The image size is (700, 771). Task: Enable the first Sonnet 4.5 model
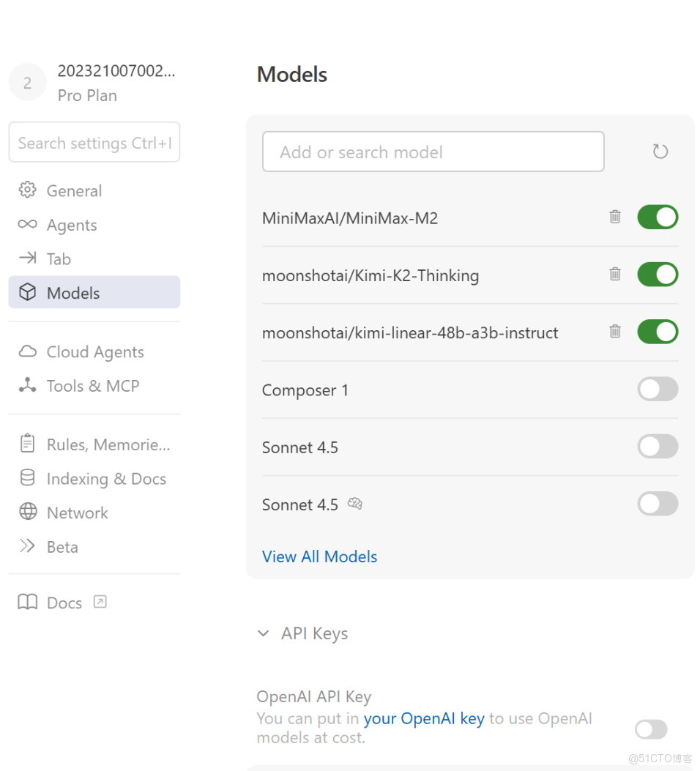pos(657,446)
